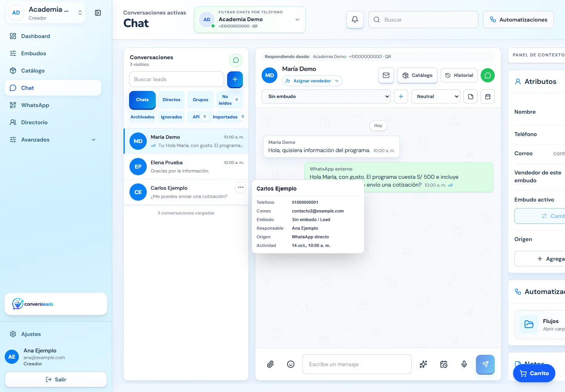Select the Ignorados tab
Viewport: 565px width, 392px height.
[171, 117]
